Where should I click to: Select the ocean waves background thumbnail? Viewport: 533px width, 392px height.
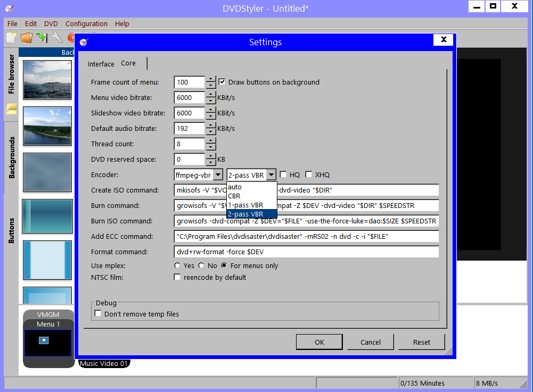[47, 80]
